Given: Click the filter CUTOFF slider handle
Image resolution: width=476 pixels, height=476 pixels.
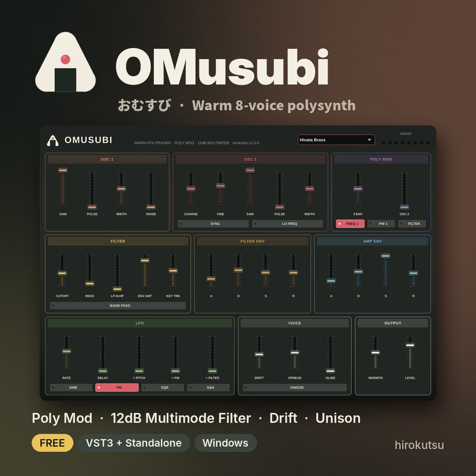Looking at the screenshot, I should (62, 273).
